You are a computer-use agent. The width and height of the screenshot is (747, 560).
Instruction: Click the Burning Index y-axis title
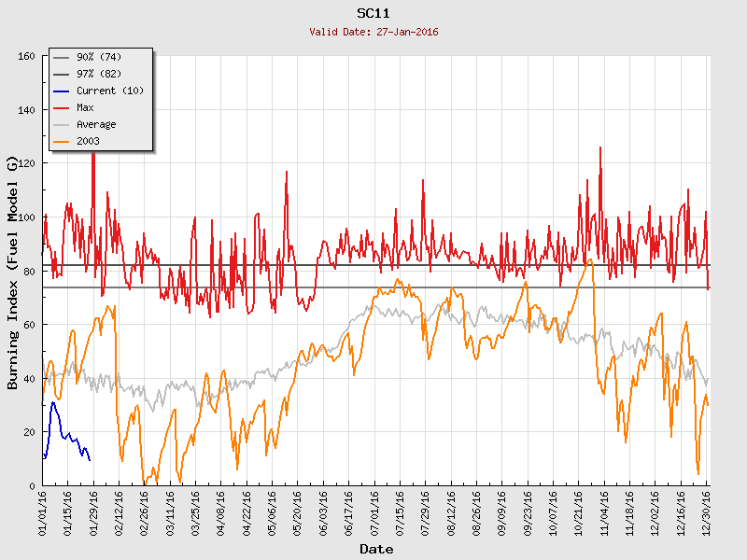13,273
